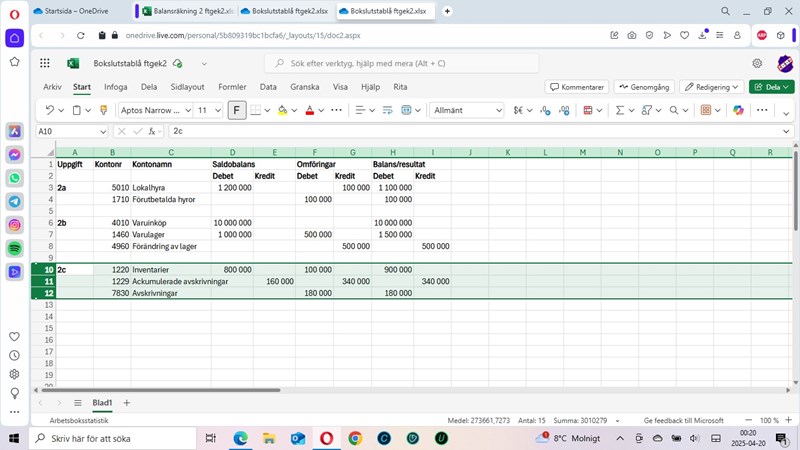Toggle bold formatting with the F button
The width and height of the screenshot is (800, 450).
coord(237,110)
